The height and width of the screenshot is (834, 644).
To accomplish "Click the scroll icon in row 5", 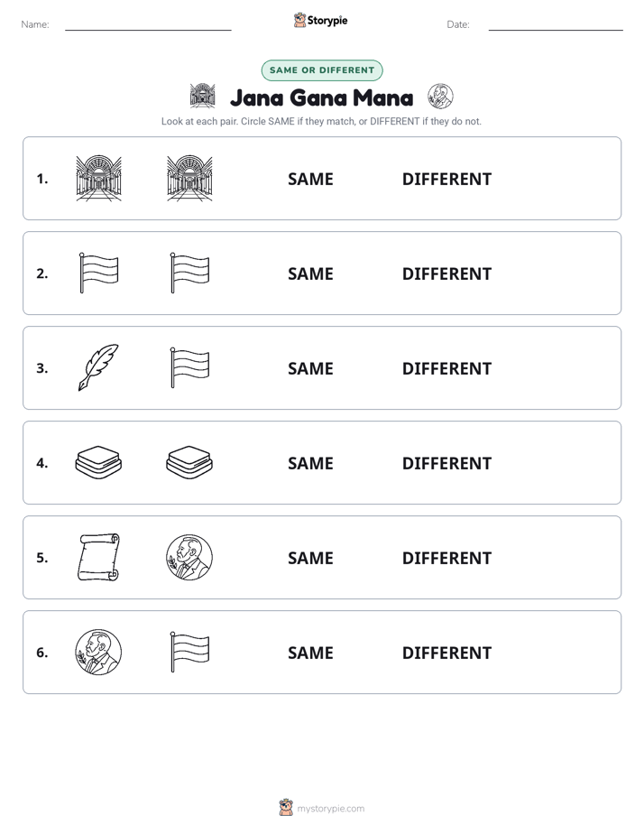I will (99, 557).
